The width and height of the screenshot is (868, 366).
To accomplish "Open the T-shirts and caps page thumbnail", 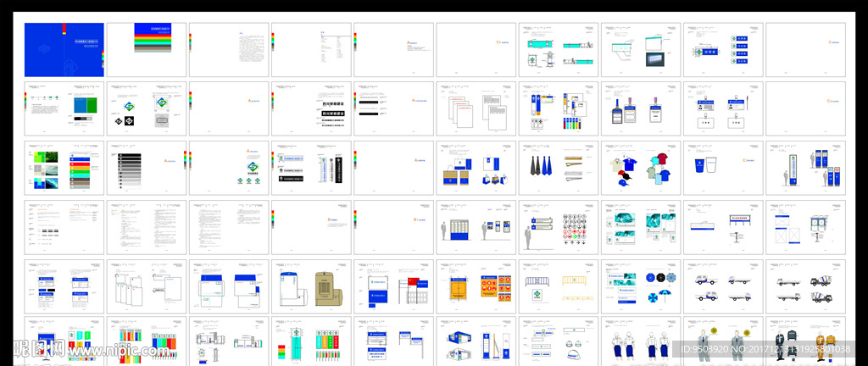I will tap(641, 168).
